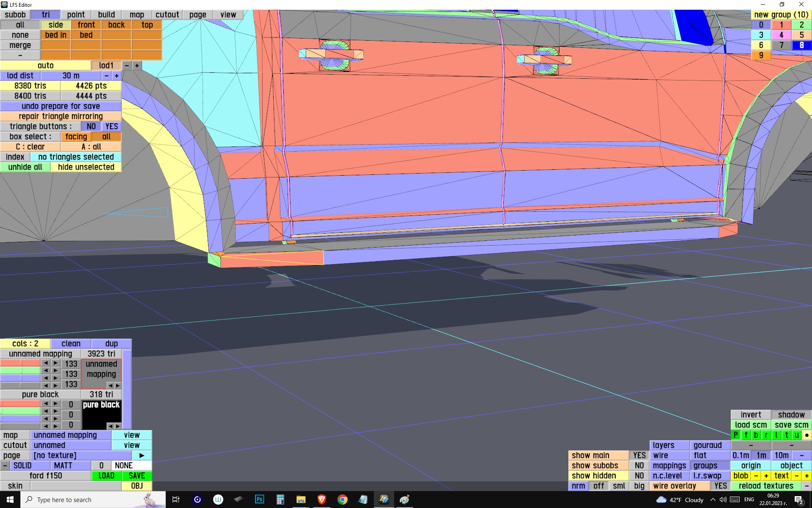Toggle wire overlay YES button
Screen dimensions: 812x508
720,486
